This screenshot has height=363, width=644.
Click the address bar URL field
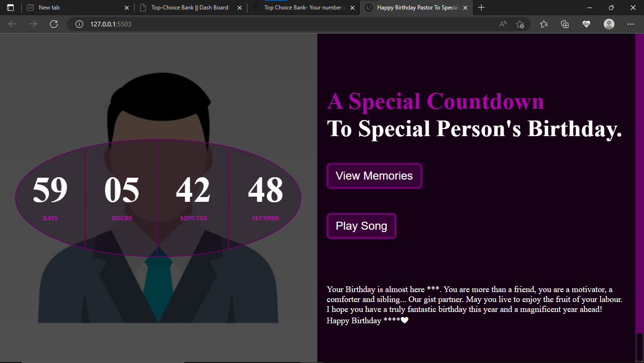pyautogui.click(x=283, y=24)
